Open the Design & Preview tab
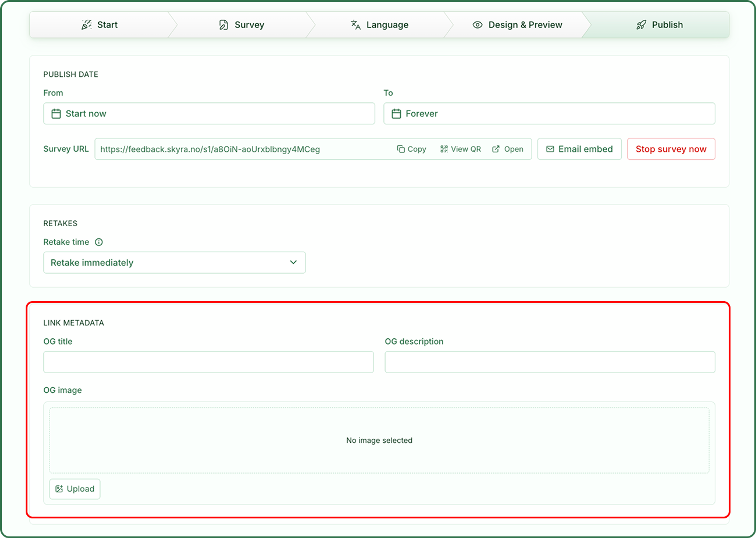Screen dimensions: 756x538 tap(517, 25)
